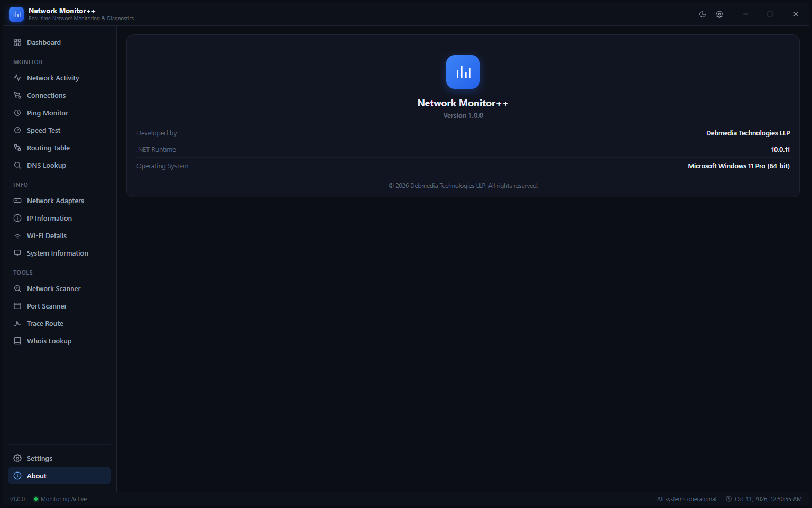The height and width of the screenshot is (508, 812).
Task: Launch the Network Scanner tool
Action: (59, 288)
